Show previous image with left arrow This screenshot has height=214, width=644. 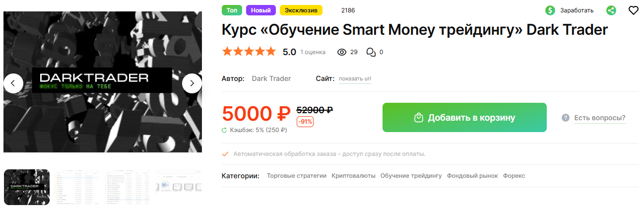coord(13,83)
